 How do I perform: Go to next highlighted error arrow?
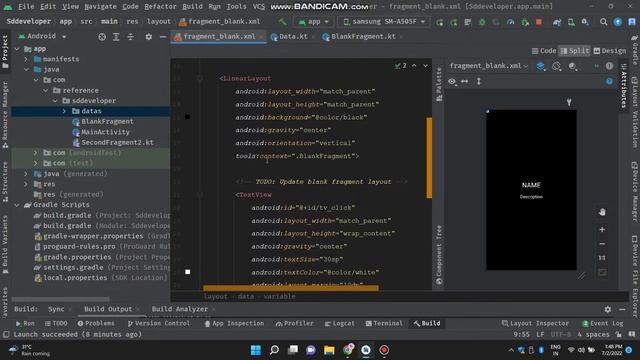(425, 66)
